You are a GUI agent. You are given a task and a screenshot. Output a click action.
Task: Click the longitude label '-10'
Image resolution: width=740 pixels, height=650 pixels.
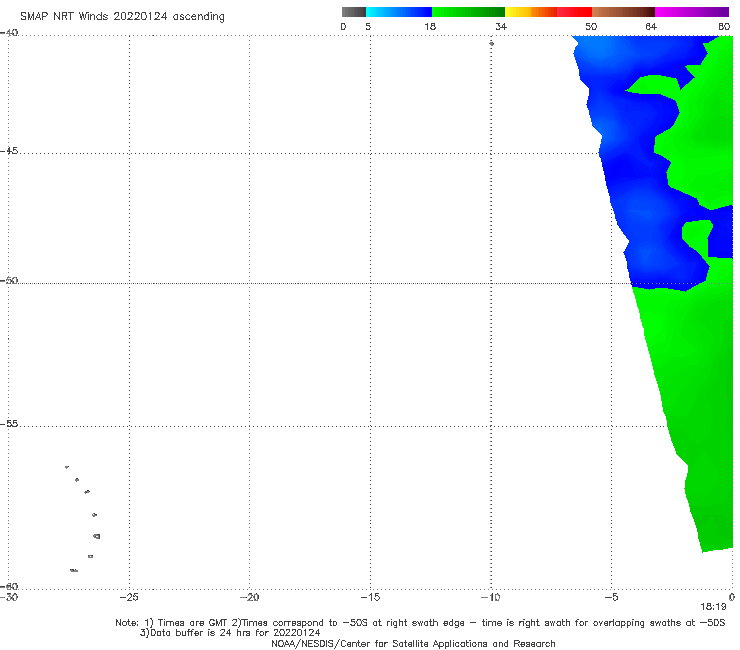point(490,597)
